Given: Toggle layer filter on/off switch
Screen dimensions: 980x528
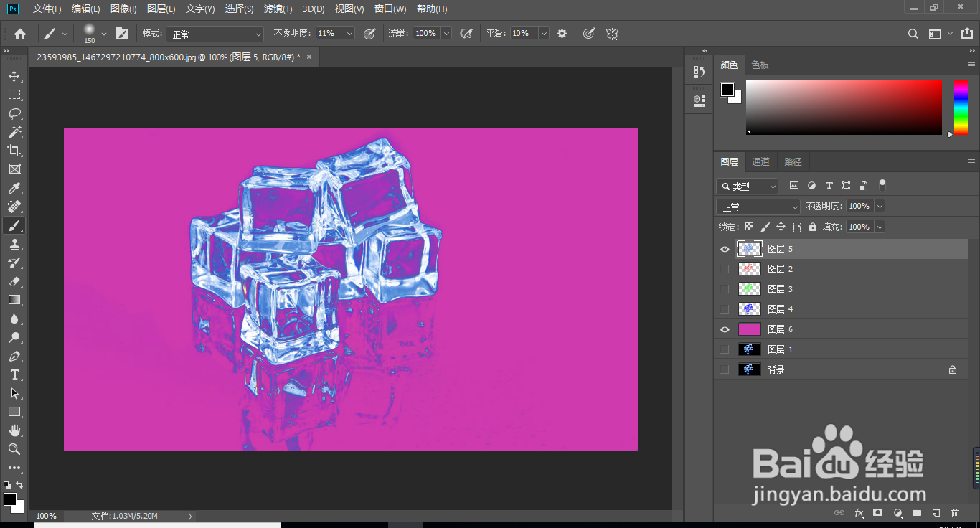Looking at the screenshot, I should [x=882, y=185].
